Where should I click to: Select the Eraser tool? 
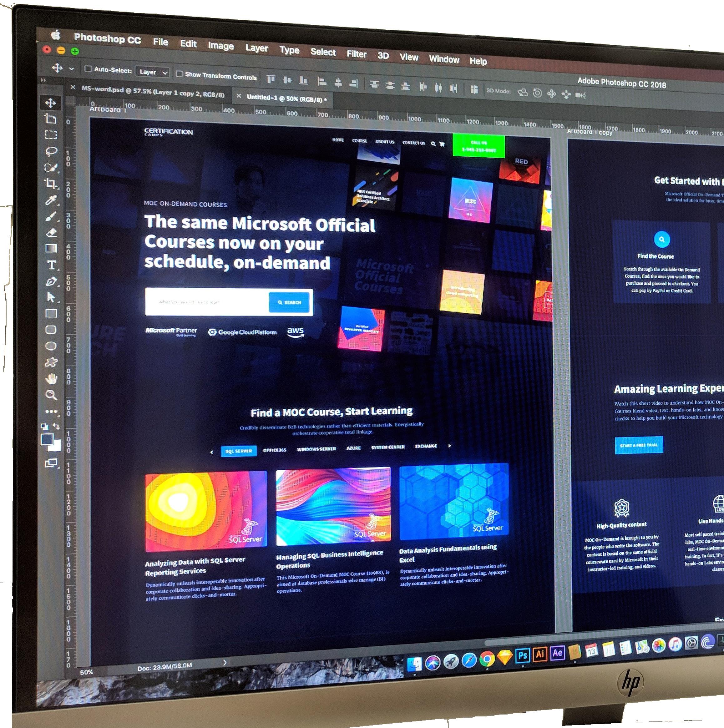point(51,232)
